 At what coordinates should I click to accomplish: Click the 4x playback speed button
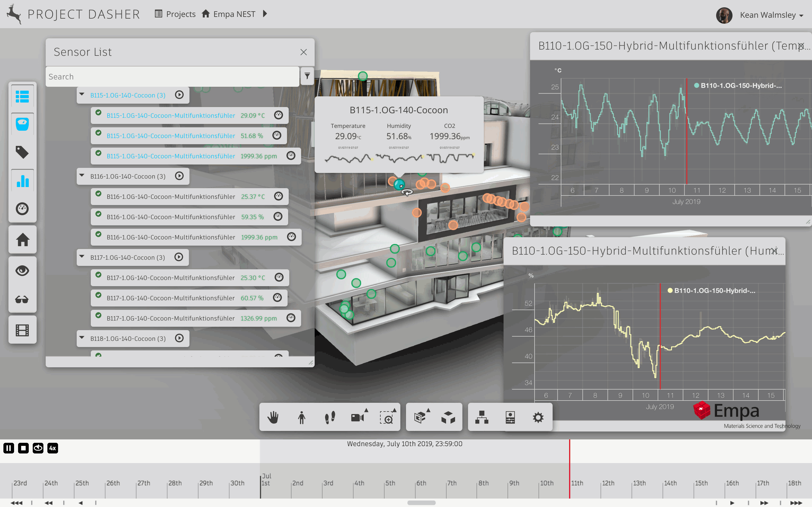(53, 448)
